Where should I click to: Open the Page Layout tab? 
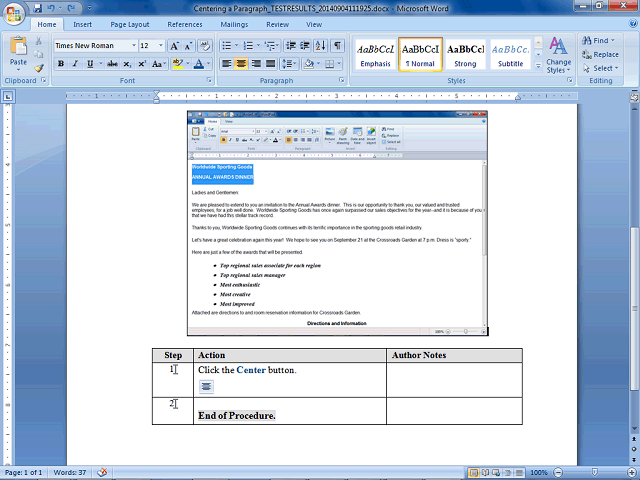click(130, 24)
